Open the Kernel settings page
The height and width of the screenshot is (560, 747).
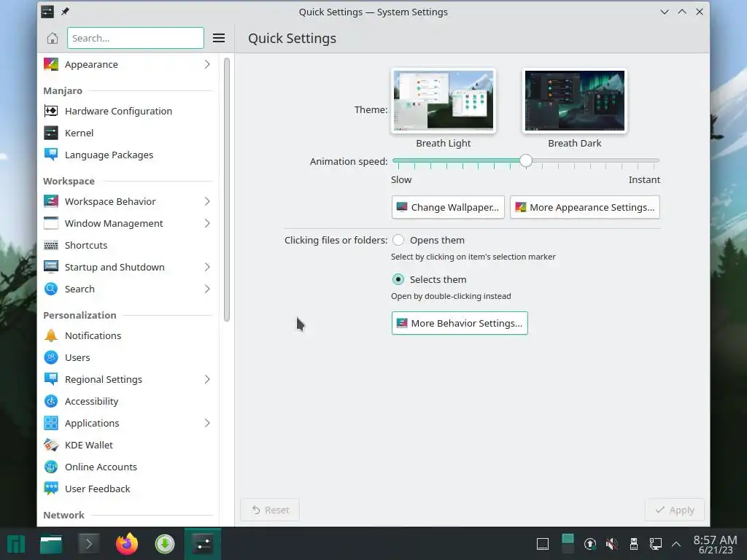coord(128,133)
